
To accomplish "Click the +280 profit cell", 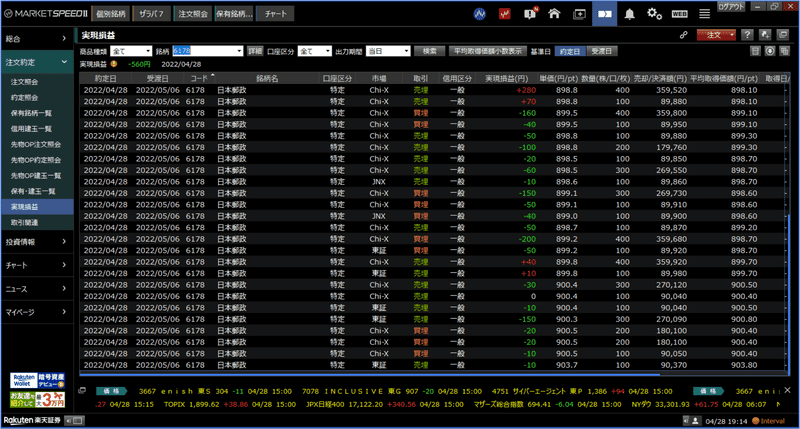I will point(526,90).
